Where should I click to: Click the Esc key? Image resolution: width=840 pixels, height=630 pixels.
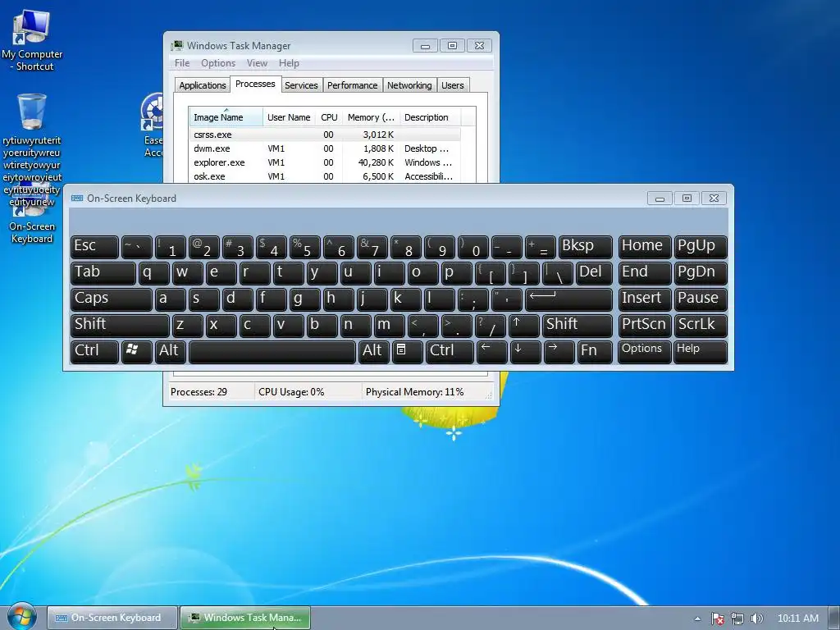pyautogui.click(x=94, y=247)
